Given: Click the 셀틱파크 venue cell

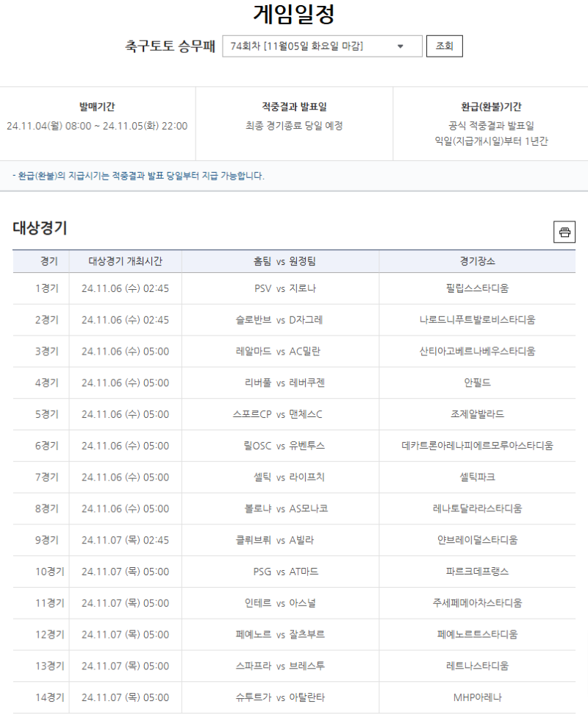Looking at the screenshot, I should 477,477.
